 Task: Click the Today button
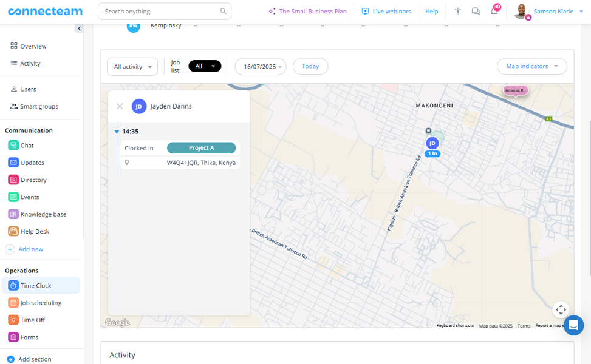click(x=310, y=66)
